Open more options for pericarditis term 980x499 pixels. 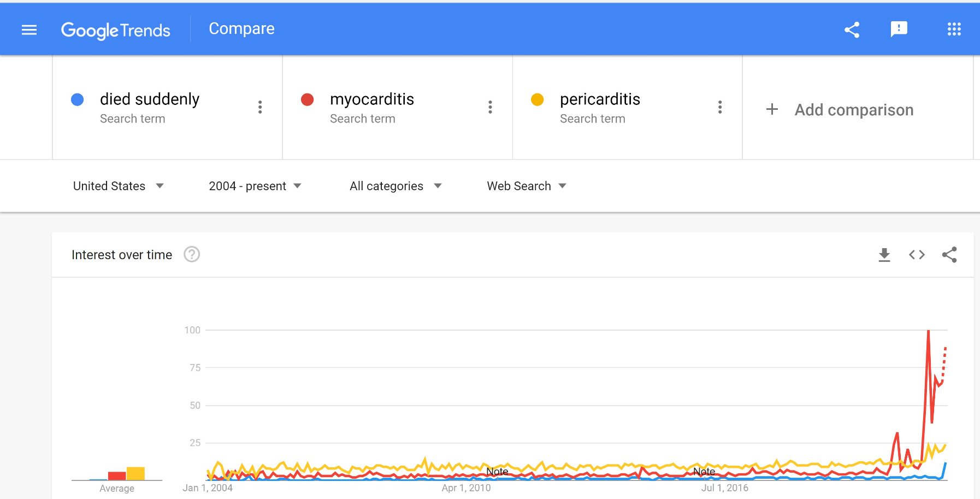click(720, 107)
